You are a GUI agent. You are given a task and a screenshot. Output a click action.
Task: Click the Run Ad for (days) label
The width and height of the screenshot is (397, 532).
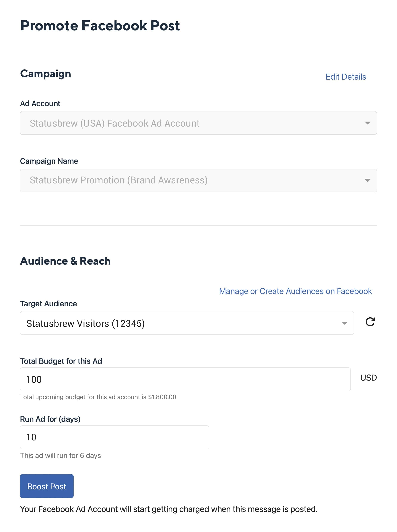(50, 419)
